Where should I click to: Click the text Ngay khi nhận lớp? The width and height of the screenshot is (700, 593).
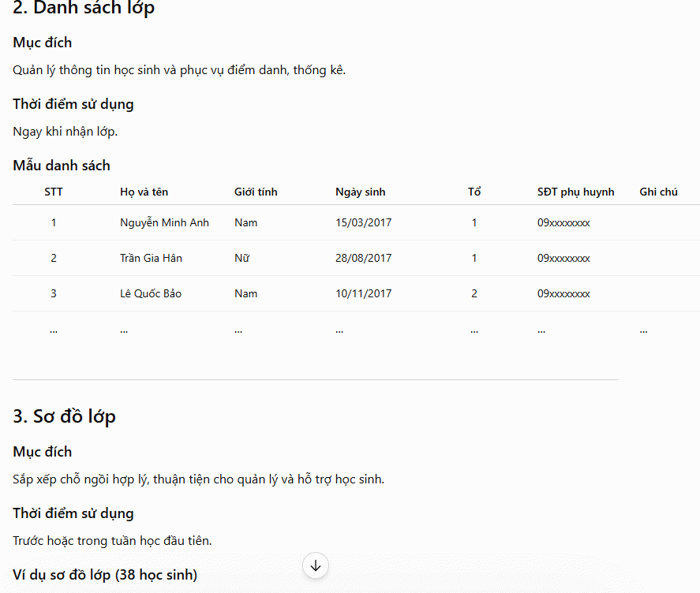pyautogui.click(x=66, y=132)
